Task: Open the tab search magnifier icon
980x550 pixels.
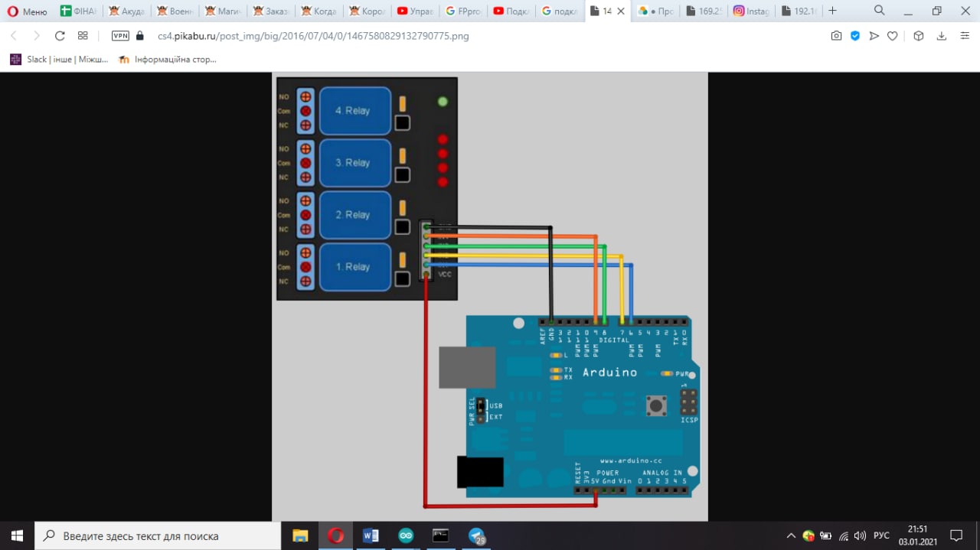Action: pos(880,11)
